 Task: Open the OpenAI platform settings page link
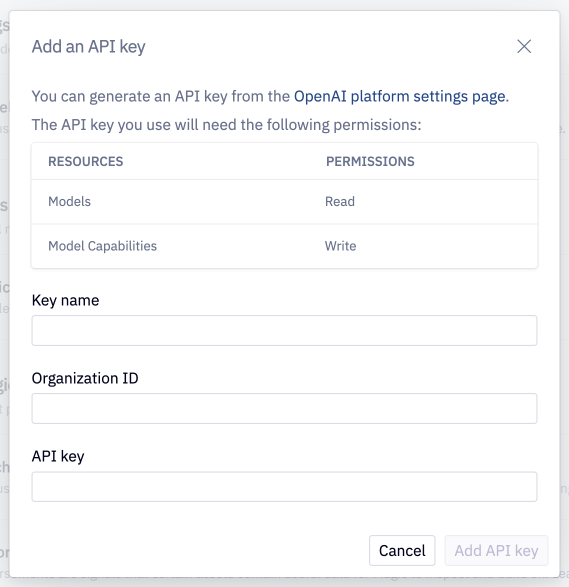pyautogui.click(x=399, y=97)
